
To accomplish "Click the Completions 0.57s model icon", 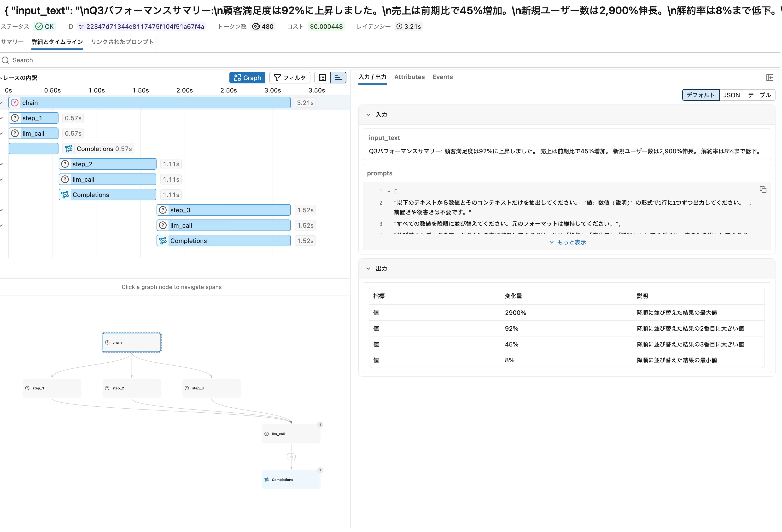I will click(x=69, y=149).
